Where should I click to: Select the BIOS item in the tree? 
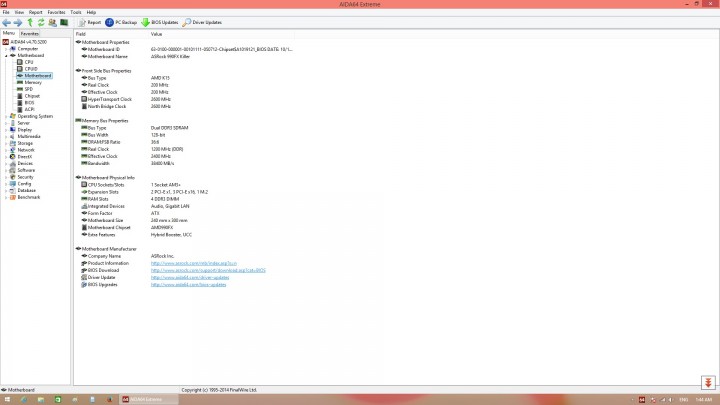tap(29, 103)
